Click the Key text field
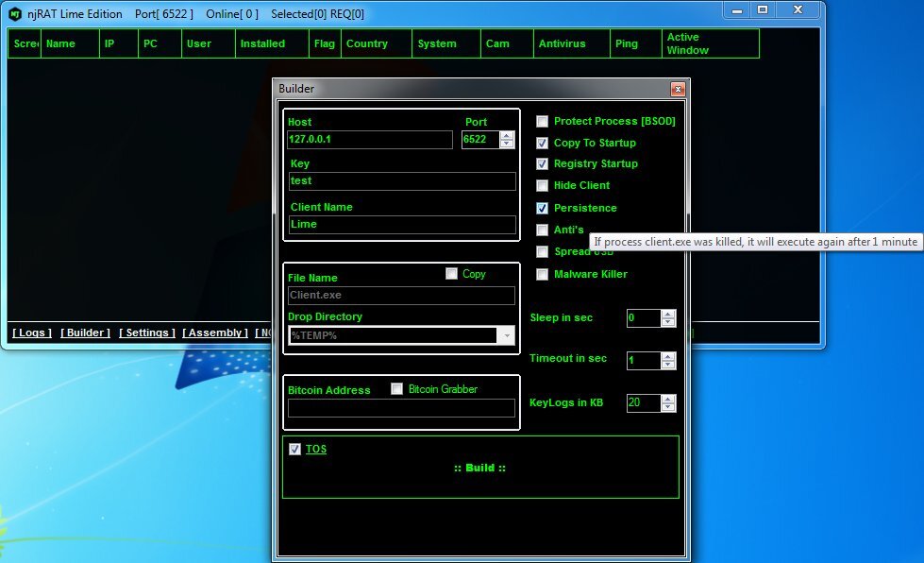 pyautogui.click(x=402, y=181)
